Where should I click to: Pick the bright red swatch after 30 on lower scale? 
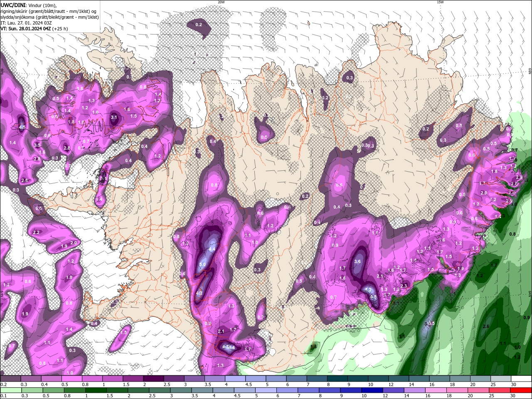[521, 390]
